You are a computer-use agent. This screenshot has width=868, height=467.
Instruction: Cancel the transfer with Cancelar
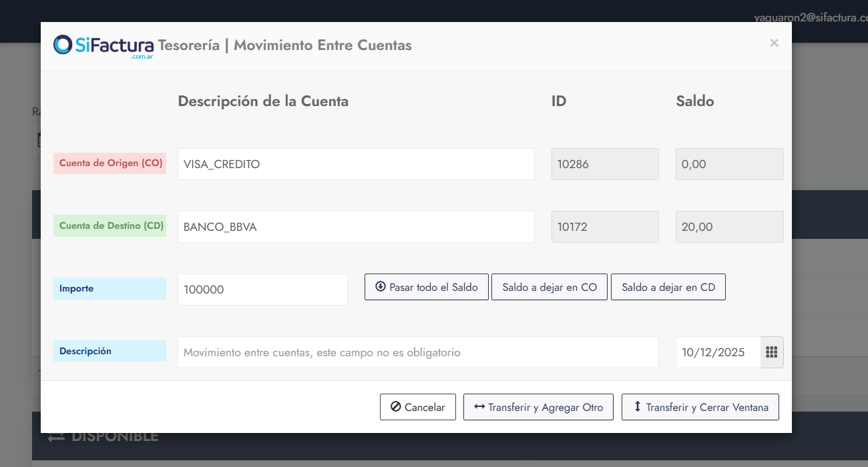417,408
